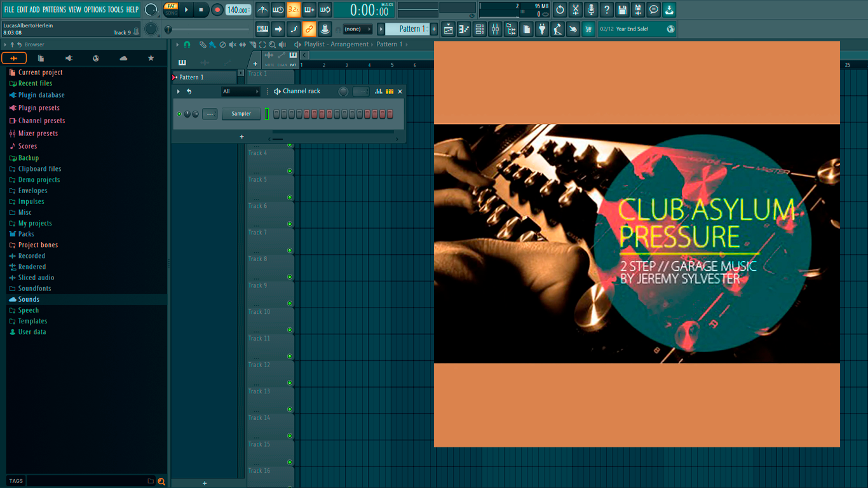This screenshot has width=868, height=488.
Task: Open the audio editor scissors icon
Action: (576, 10)
